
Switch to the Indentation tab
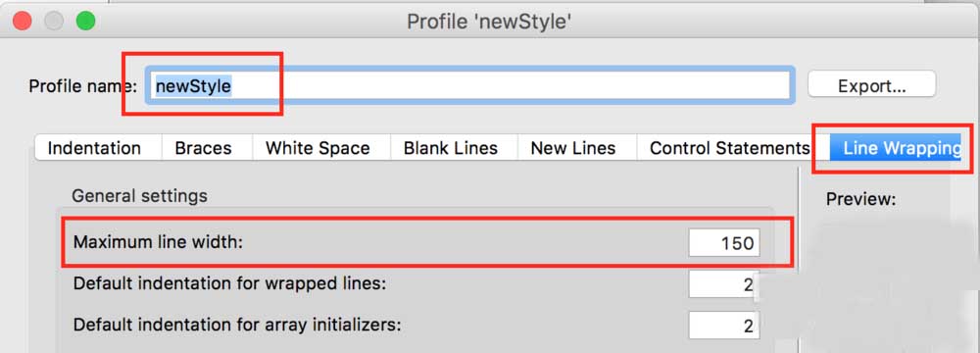(94, 148)
